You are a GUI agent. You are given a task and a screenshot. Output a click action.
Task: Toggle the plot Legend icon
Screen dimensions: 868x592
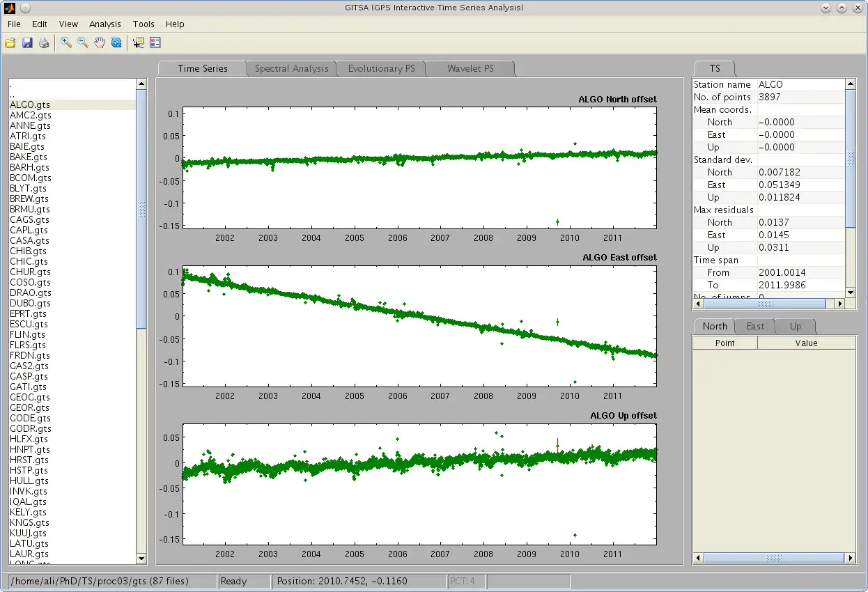pos(155,43)
